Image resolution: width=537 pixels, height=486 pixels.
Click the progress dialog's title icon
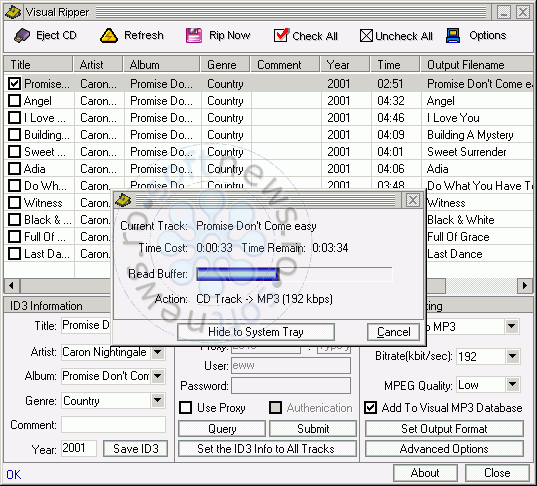123,200
